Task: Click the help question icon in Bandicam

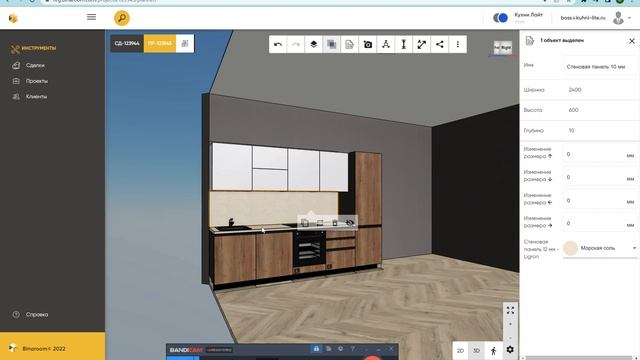Action: (x=353, y=349)
